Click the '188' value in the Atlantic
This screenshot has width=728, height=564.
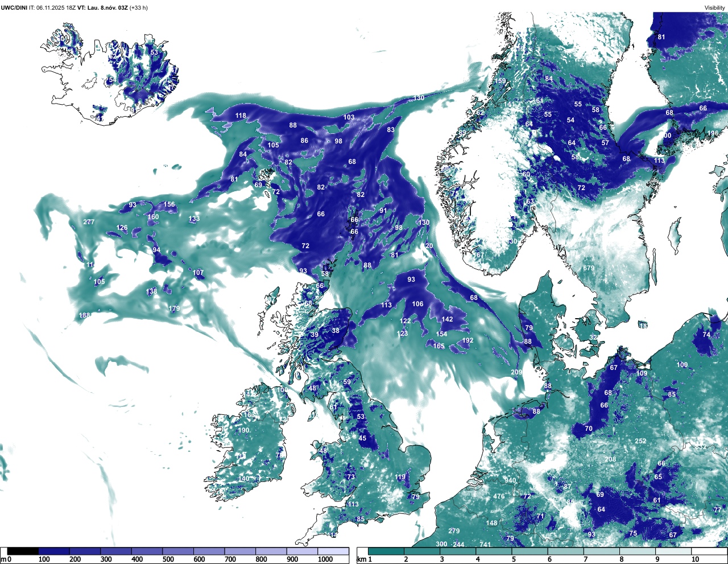pos(85,315)
